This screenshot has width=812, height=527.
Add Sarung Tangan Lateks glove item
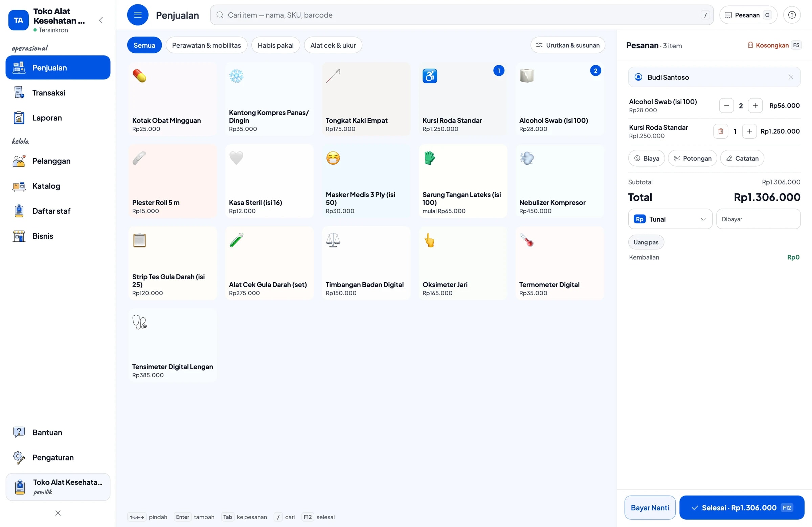[x=463, y=181]
